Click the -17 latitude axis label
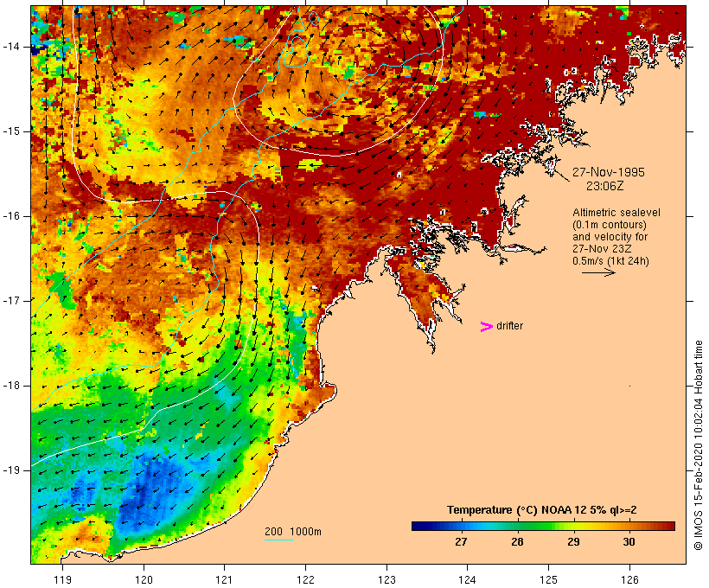 11,301
